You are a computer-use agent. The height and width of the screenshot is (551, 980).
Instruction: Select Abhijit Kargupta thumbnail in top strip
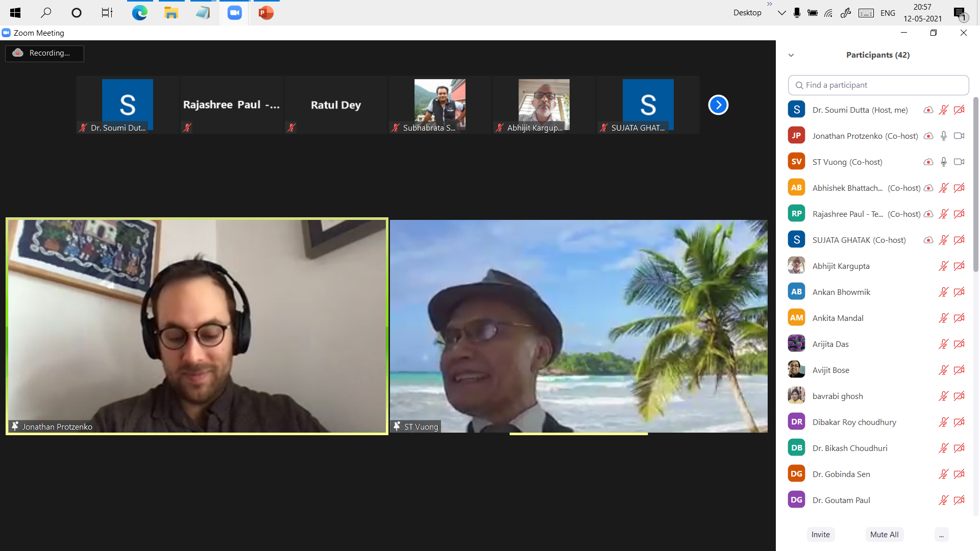point(544,105)
